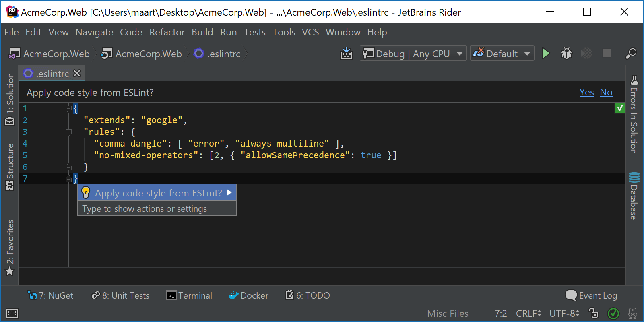Image resolution: width=644 pixels, height=322 pixels.
Task: Open search everywhere magnifier icon
Action: click(x=631, y=53)
